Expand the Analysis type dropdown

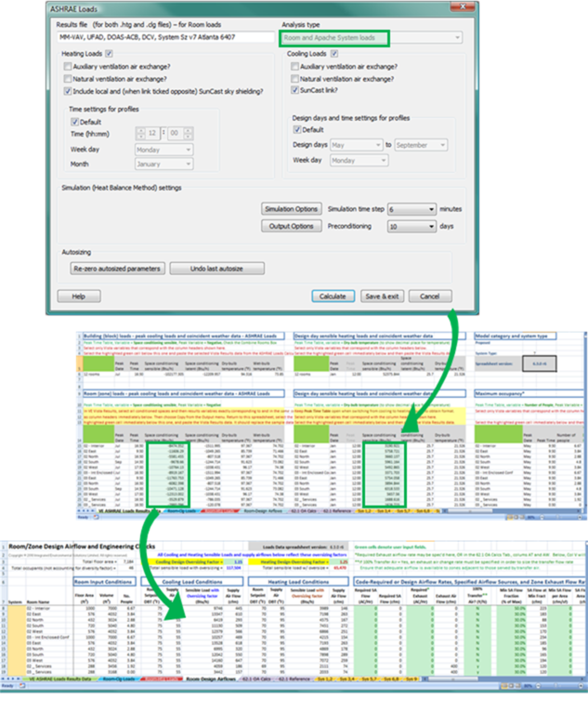pos(371,38)
